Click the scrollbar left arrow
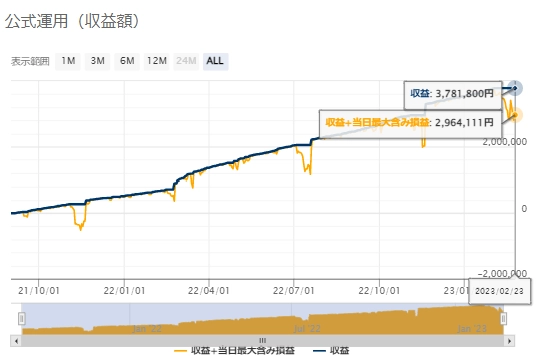This screenshot has width=536, height=360. [x=16, y=341]
